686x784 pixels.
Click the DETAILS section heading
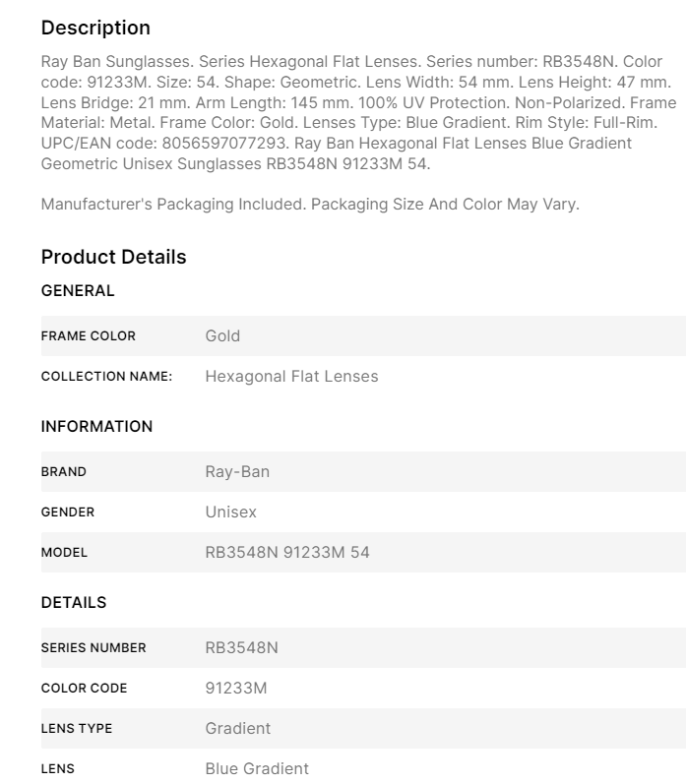tap(73, 602)
